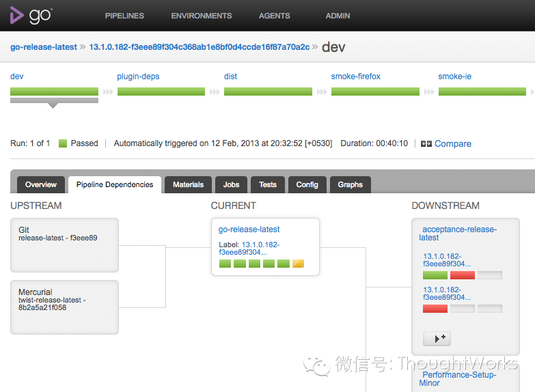Click go-release-latest link in CURRENT box
The height and width of the screenshot is (392, 535).
pyautogui.click(x=249, y=229)
